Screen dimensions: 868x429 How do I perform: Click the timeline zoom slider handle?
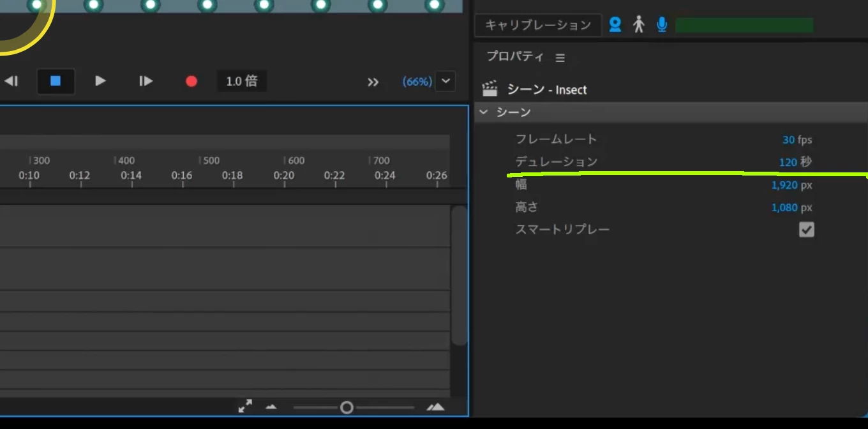pyautogui.click(x=347, y=407)
